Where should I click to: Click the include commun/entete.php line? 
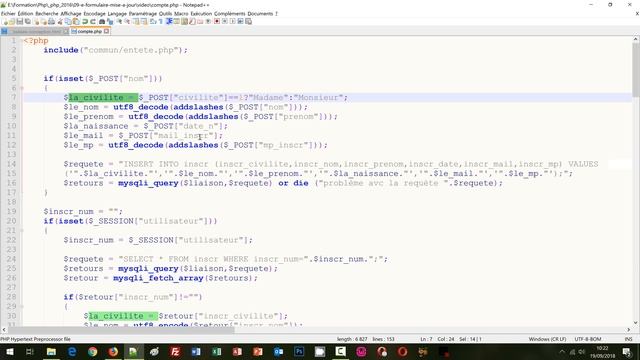tap(116, 50)
